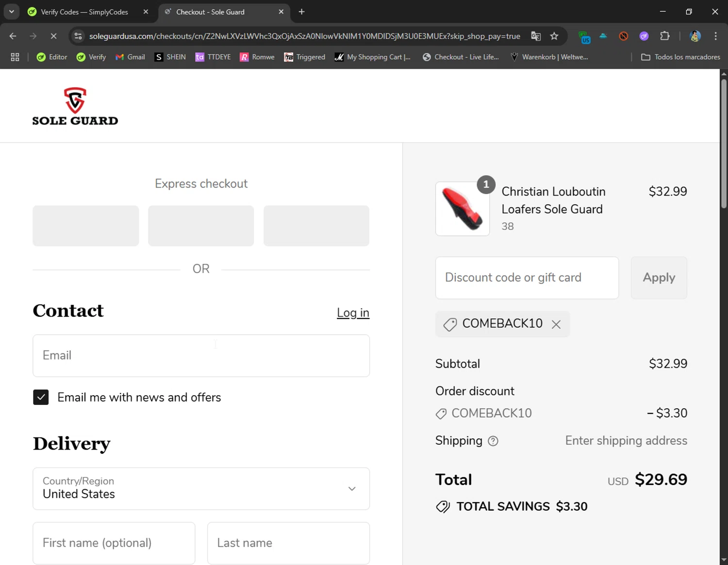Open a new browser tab
Image resolution: width=728 pixels, height=565 pixels.
301,12
